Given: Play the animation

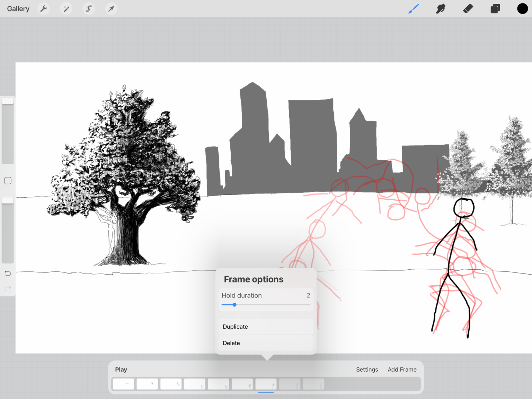Looking at the screenshot, I should tap(121, 369).
